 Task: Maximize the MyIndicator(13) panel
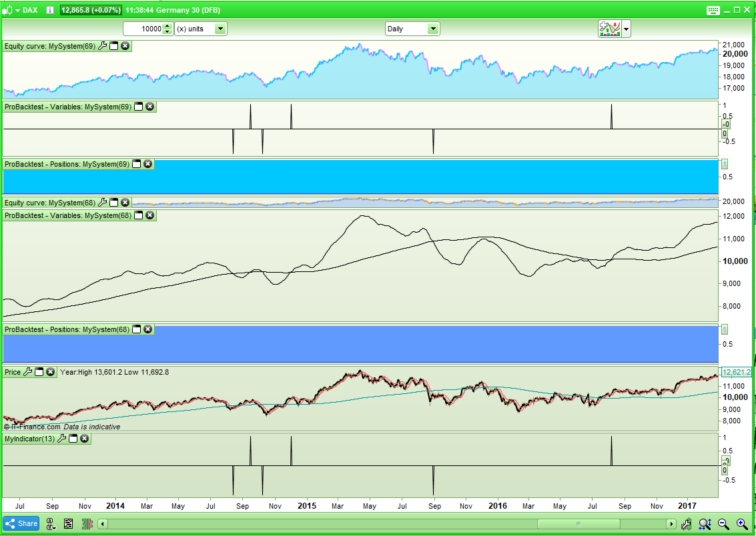(x=73, y=439)
